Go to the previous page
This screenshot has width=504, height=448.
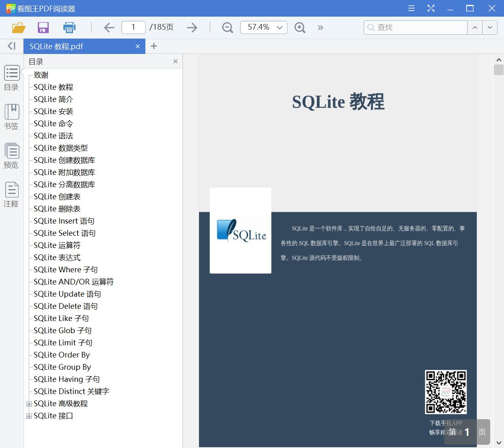[x=109, y=27]
